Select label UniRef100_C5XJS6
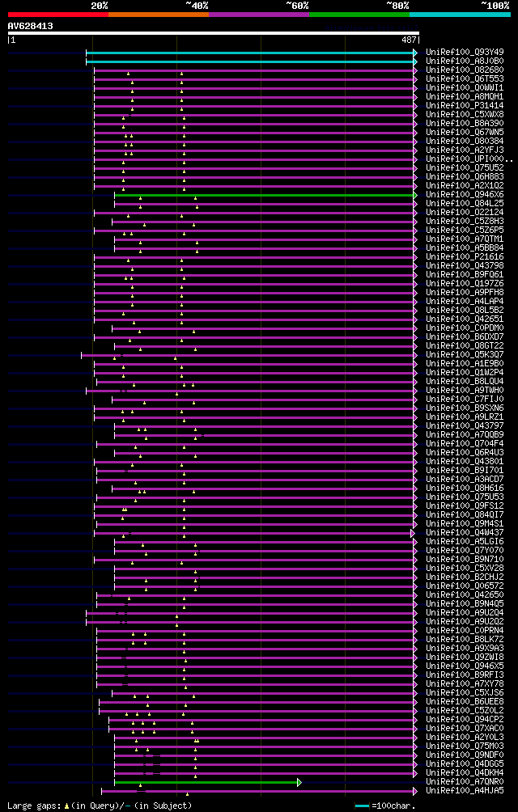The width and height of the screenshot is (518, 812). (465, 692)
